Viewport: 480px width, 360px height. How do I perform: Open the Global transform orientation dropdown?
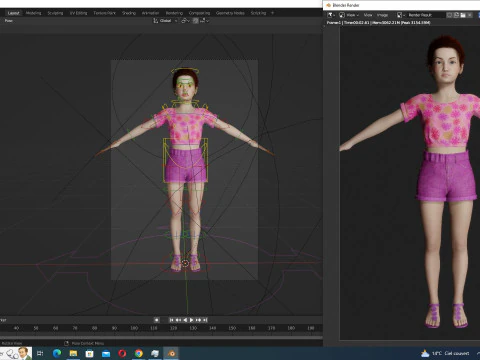[165, 21]
